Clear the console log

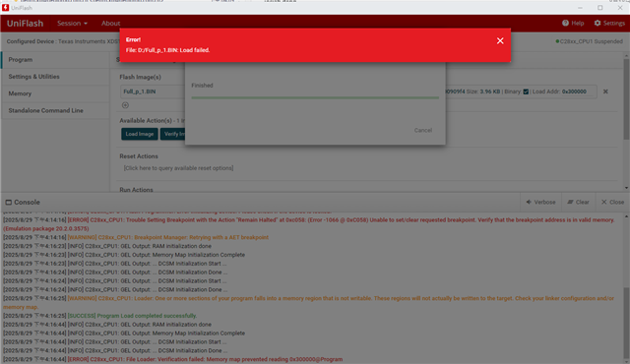point(578,203)
